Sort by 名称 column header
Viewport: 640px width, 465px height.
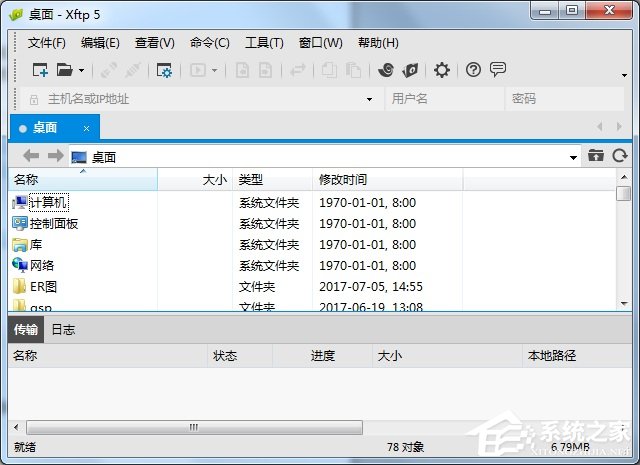(x=83, y=180)
